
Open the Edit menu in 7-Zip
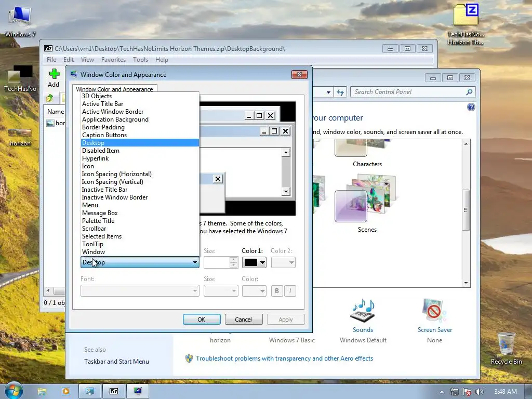(x=69, y=60)
